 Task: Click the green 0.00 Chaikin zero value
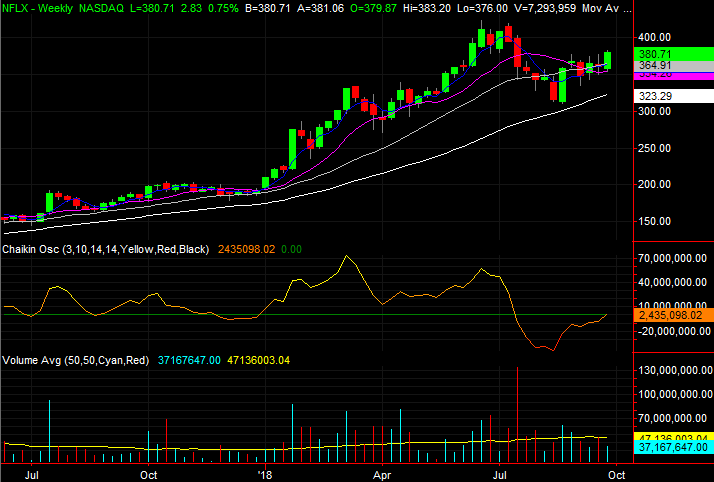[291, 249]
